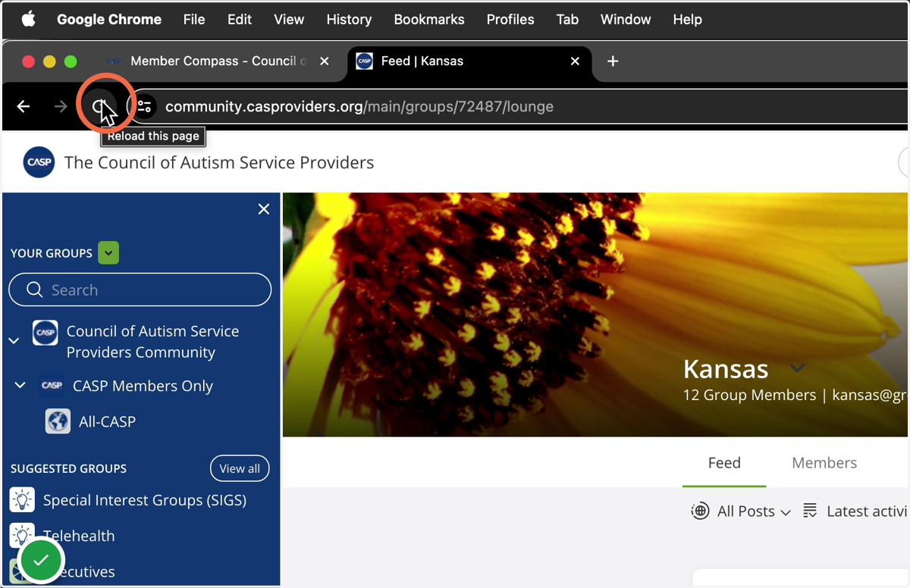Viewport: 910px width, 588px height.
Task: Expand the Your Groups green dropdown
Action: [x=108, y=253]
